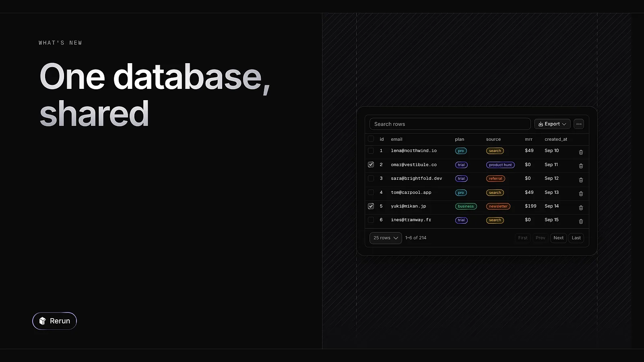Uncheck the yuki@mikan.jp row checkbox
This screenshot has width=644, height=362.
(x=371, y=206)
